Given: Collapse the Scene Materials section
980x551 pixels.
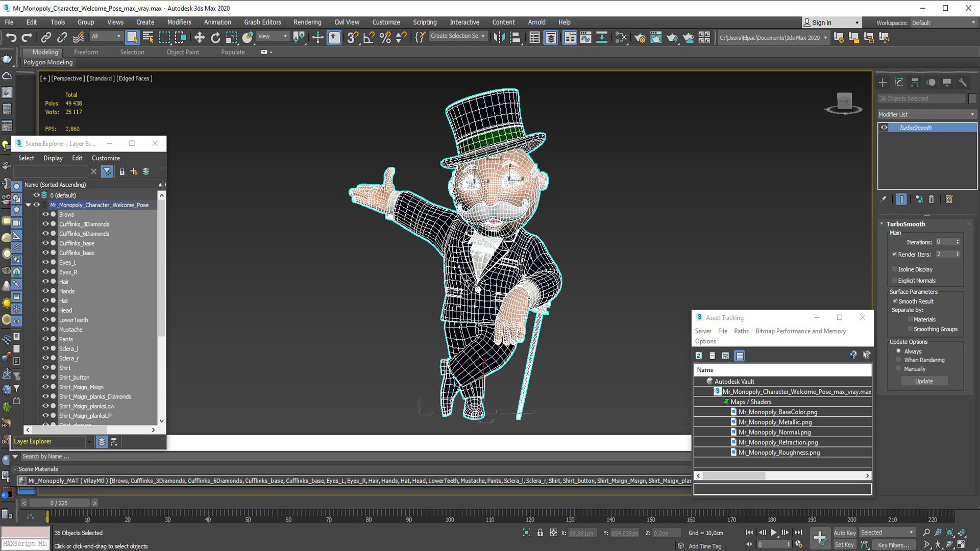Looking at the screenshot, I should coord(15,469).
